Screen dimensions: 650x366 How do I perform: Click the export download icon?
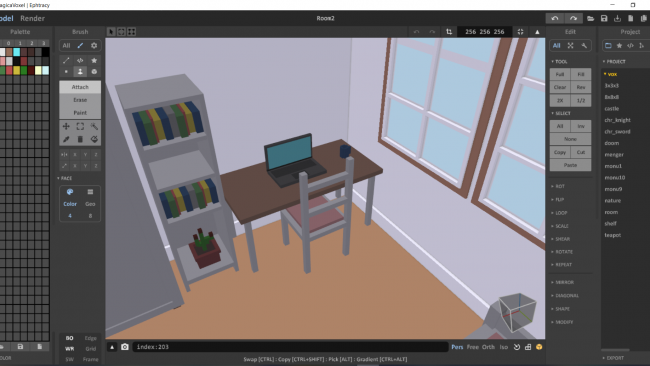pyautogui.click(x=617, y=18)
